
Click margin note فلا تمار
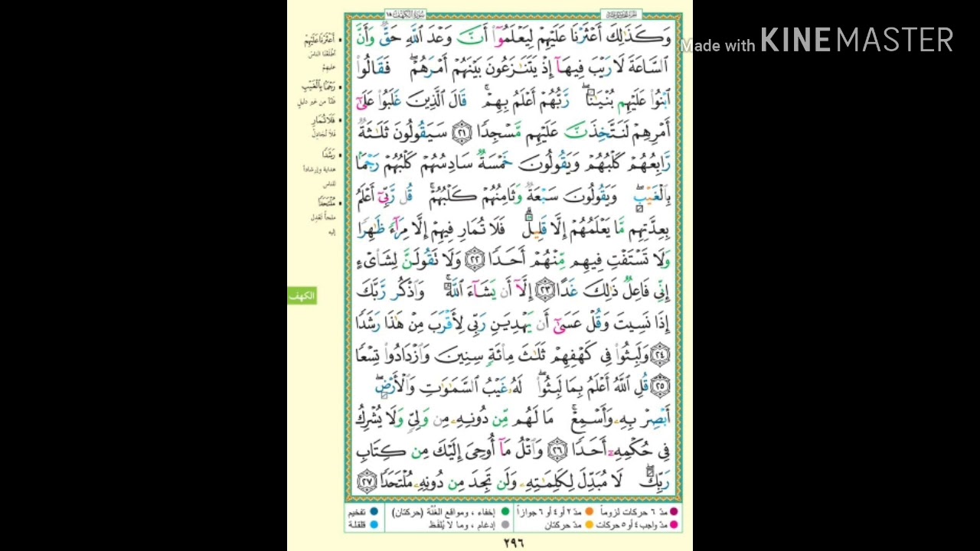[x=325, y=121]
